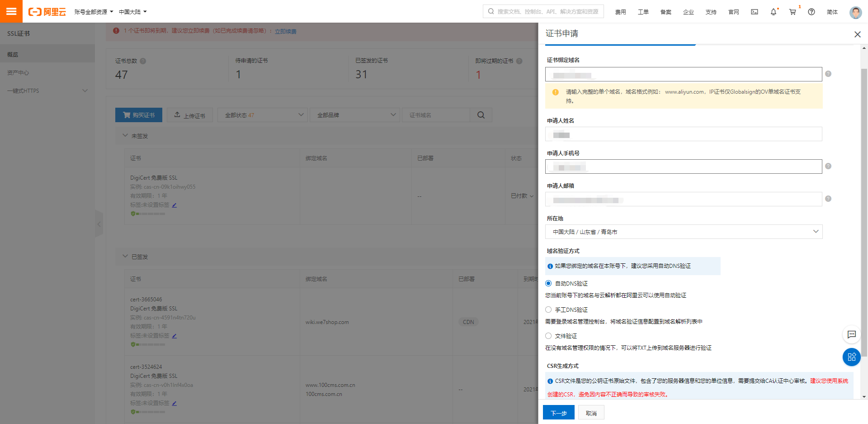The width and height of the screenshot is (868, 424).
Task: Close the certificate application panel
Action: pyautogui.click(x=857, y=34)
